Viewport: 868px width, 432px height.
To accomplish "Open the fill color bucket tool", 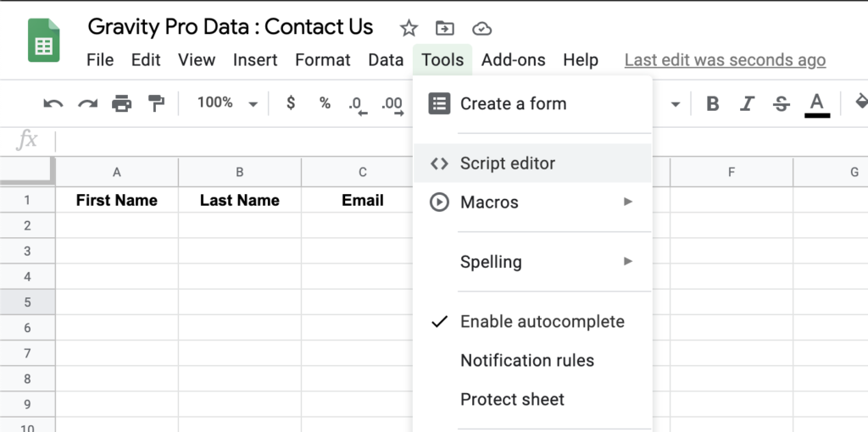I will click(861, 102).
